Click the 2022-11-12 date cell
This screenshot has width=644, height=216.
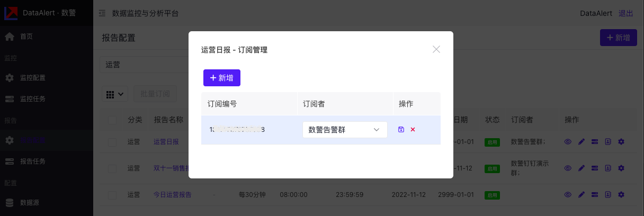(409, 195)
